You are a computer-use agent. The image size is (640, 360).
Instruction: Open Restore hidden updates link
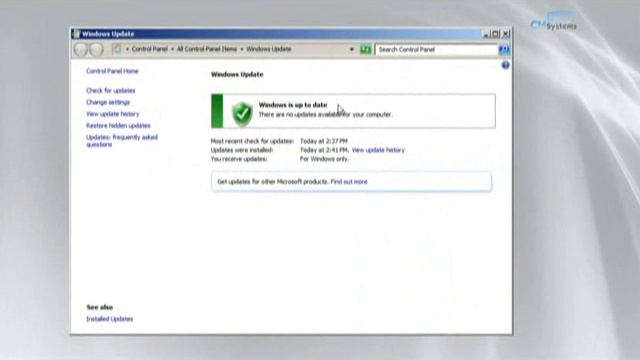118,126
